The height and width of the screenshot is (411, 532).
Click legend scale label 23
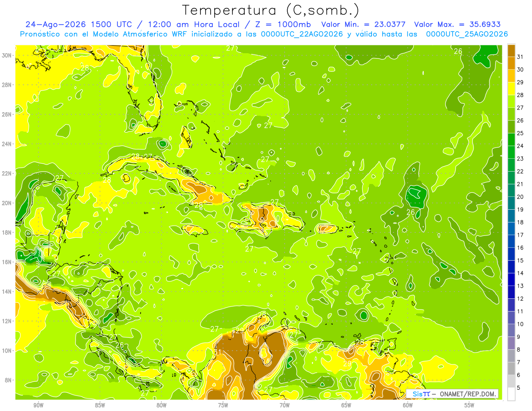coord(520,158)
